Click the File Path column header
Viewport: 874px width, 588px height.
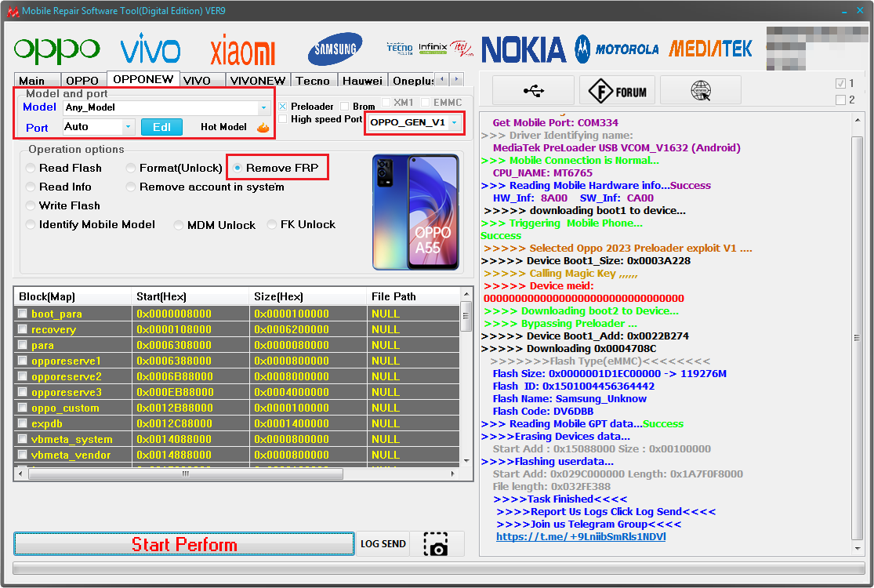click(x=414, y=296)
